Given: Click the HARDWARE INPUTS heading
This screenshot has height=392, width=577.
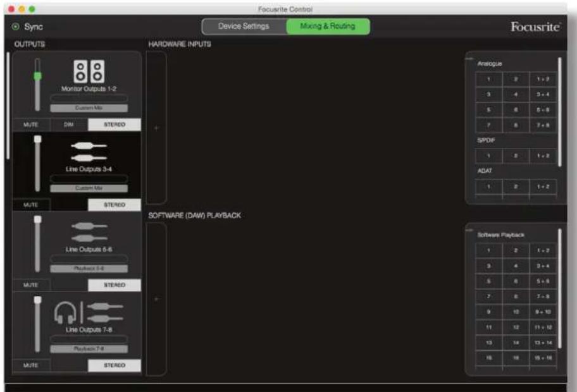Looking at the screenshot, I should coord(180,44).
